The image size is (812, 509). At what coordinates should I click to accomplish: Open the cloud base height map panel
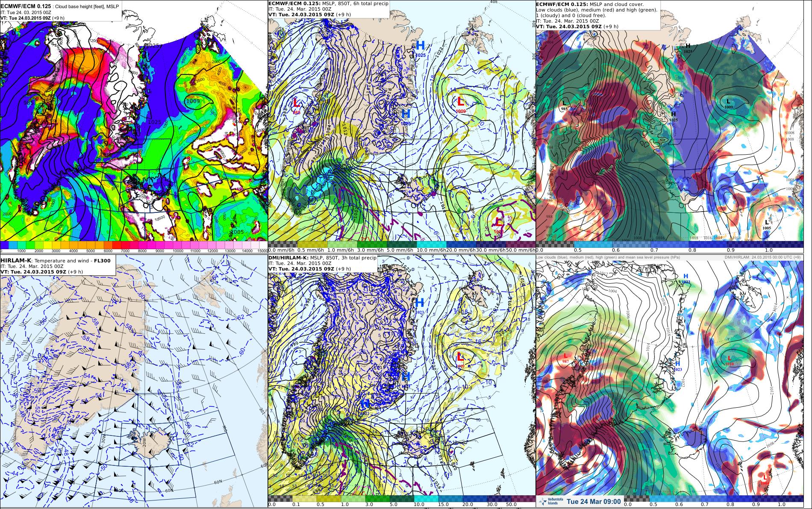134,126
